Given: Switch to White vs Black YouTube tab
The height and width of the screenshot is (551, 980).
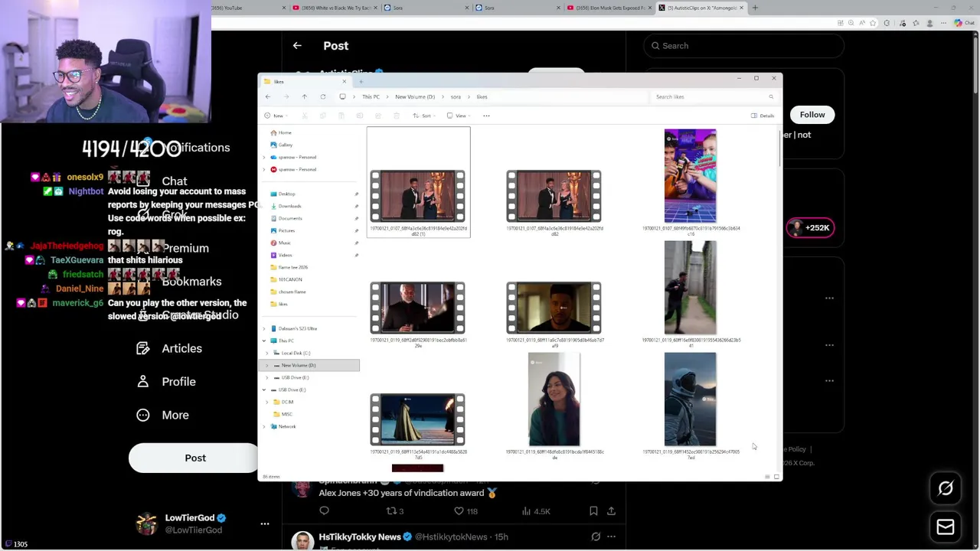Looking at the screenshot, I should pos(334,8).
